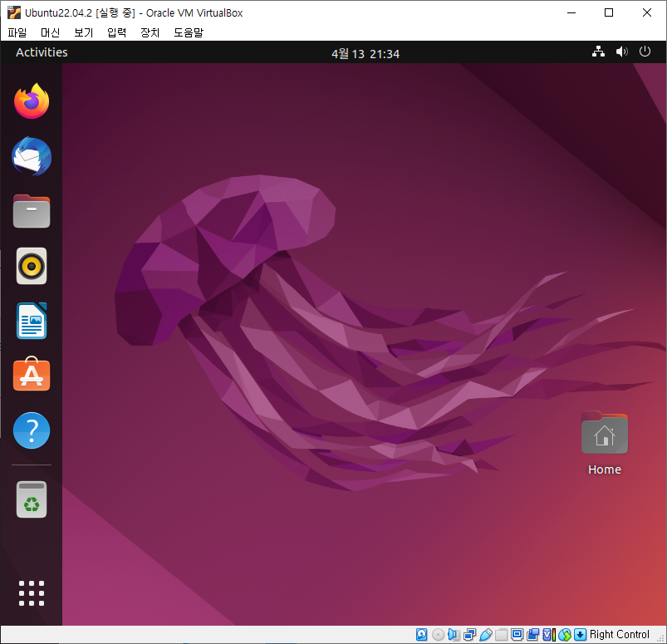667x644 pixels.
Task: Click VirtualBox display indicator icon
Action: (517, 635)
